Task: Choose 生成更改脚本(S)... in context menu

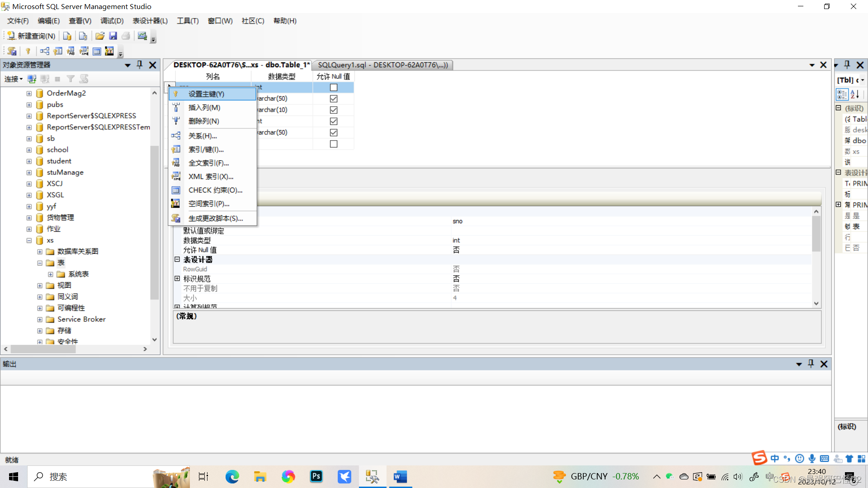Action: pos(212,218)
